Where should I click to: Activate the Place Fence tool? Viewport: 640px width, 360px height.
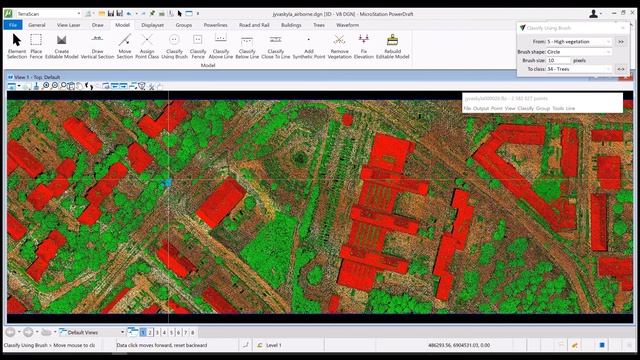click(x=36, y=46)
